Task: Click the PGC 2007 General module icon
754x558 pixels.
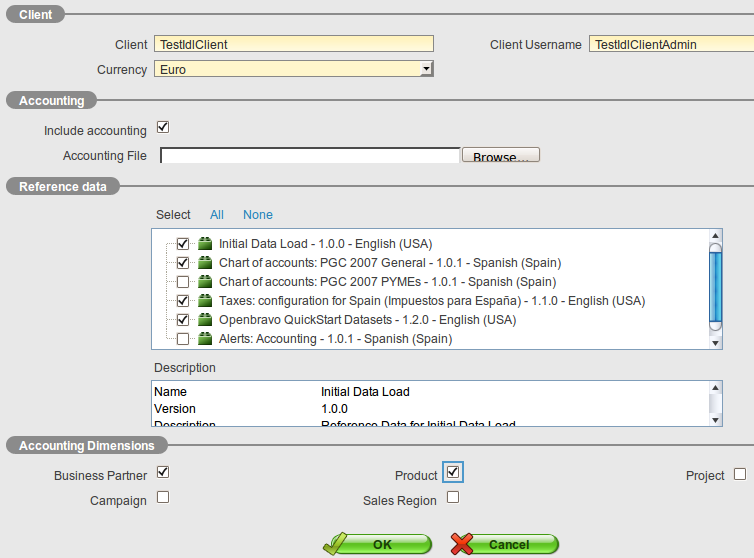Action: pyautogui.click(x=205, y=263)
